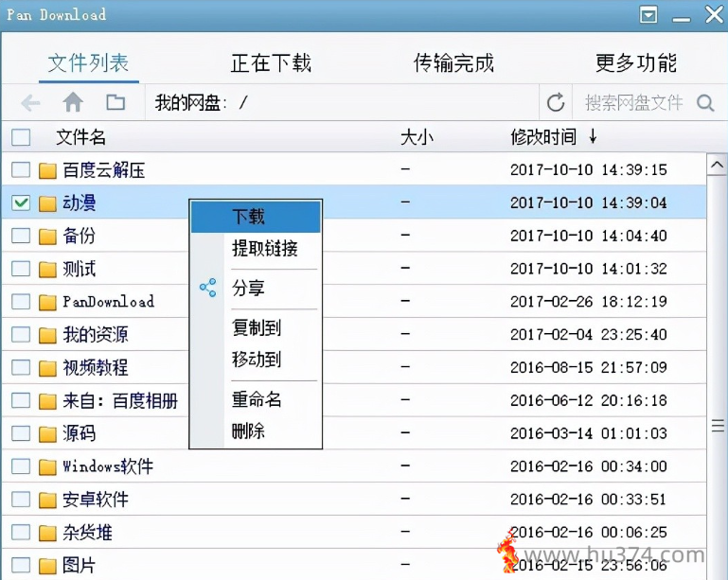Check the 安卓软件 row checkbox
728x580 pixels.
coord(21,499)
